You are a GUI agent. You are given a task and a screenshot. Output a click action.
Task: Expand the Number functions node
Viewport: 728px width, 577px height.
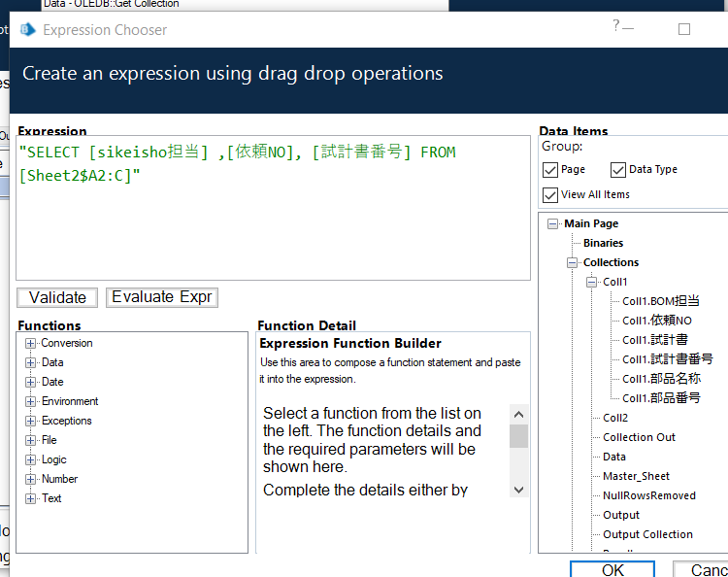click(x=31, y=479)
